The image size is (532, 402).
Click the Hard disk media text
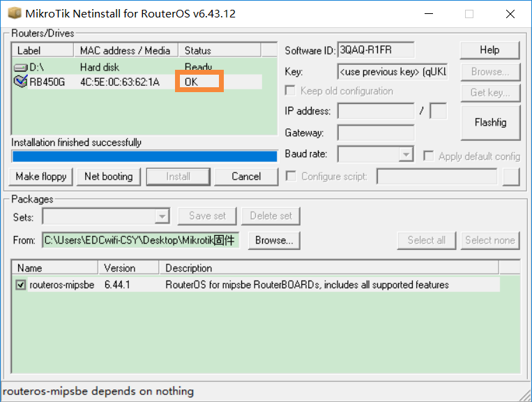[100, 67]
